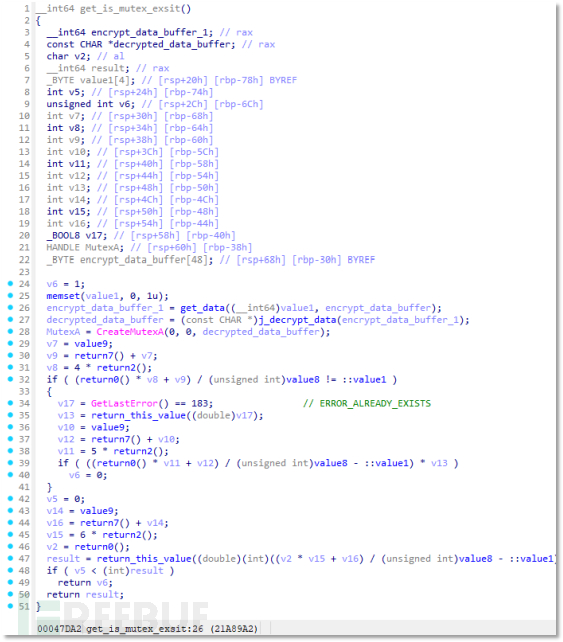Click value9 on line 43
Viewport: 563px width, 642px height.
click(96, 511)
